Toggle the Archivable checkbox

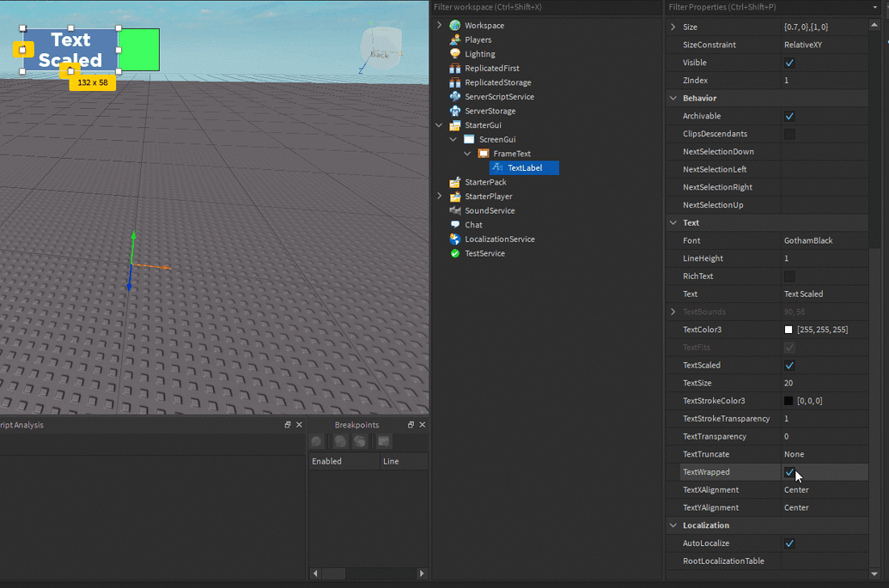point(789,116)
